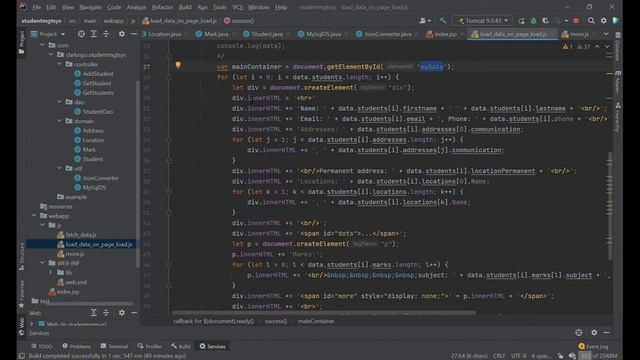Viewport: 640px width, 360px height.
Task: Go to previous highlighted error arrow
Action: coord(597,47)
